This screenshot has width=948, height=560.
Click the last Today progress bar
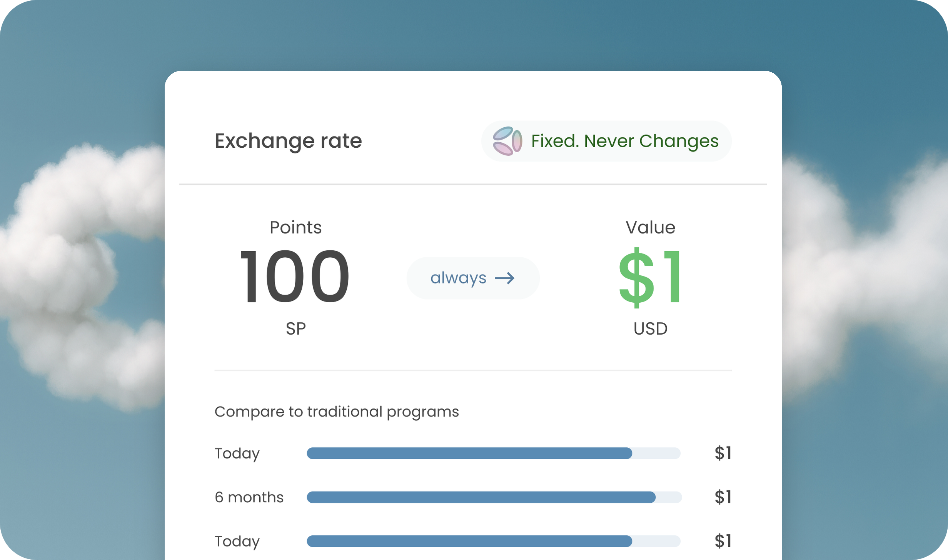click(x=494, y=541)
